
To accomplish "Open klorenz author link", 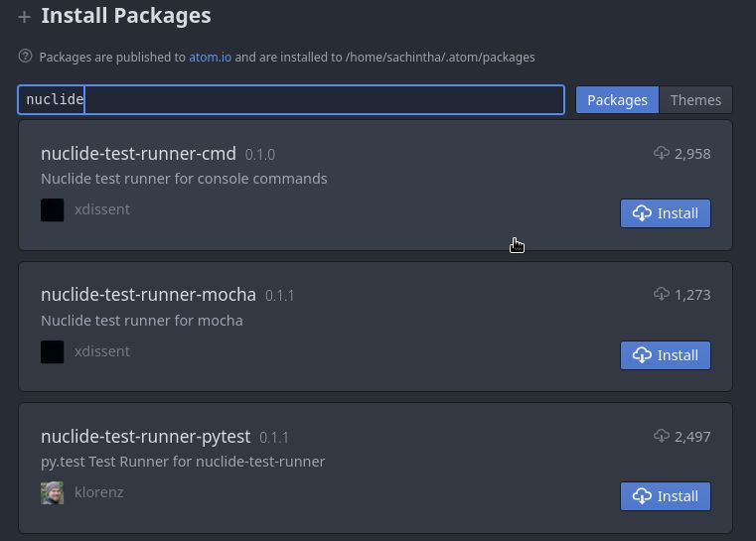I will pos(98,492).
